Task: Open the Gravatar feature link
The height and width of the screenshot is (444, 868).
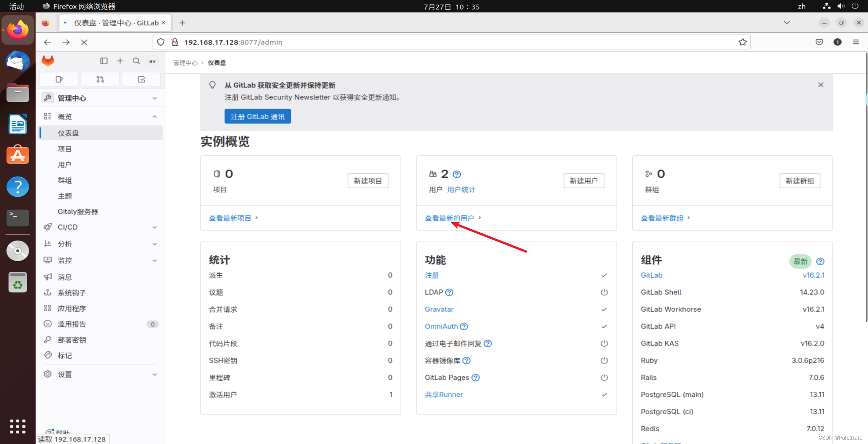Action: coord(439,309)
